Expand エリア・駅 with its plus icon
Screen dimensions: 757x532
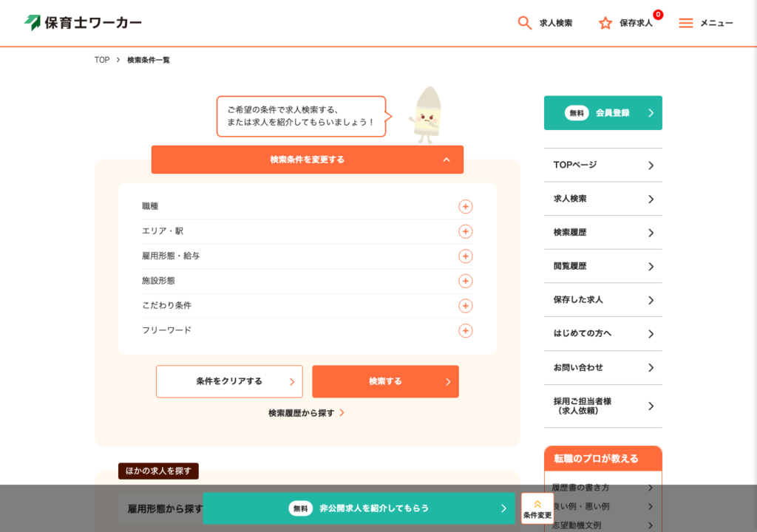point(466,231)
